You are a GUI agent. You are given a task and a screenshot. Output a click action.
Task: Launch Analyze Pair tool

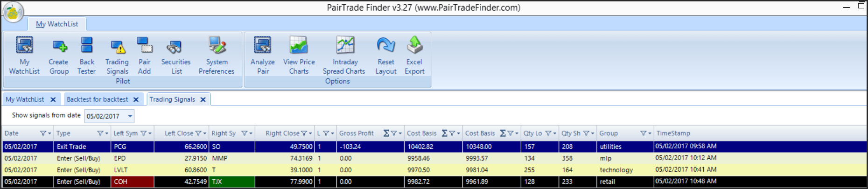coord(263,55)
